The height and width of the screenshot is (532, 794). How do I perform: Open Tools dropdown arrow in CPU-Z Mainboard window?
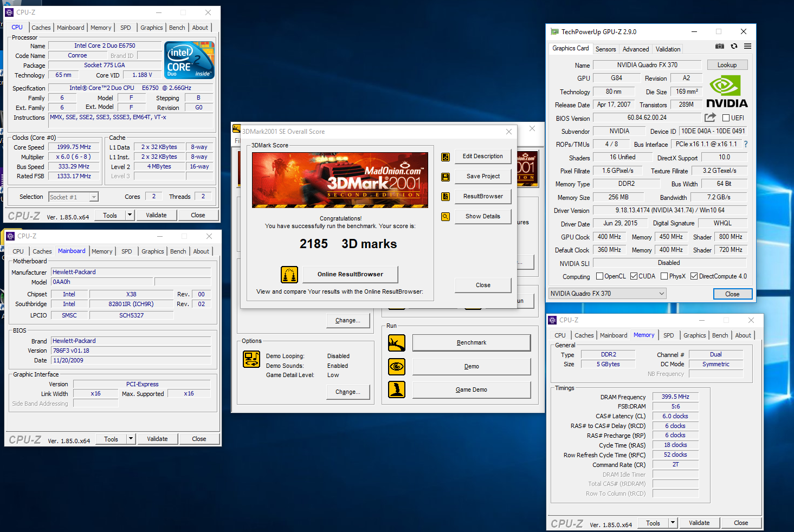(131, 439)
